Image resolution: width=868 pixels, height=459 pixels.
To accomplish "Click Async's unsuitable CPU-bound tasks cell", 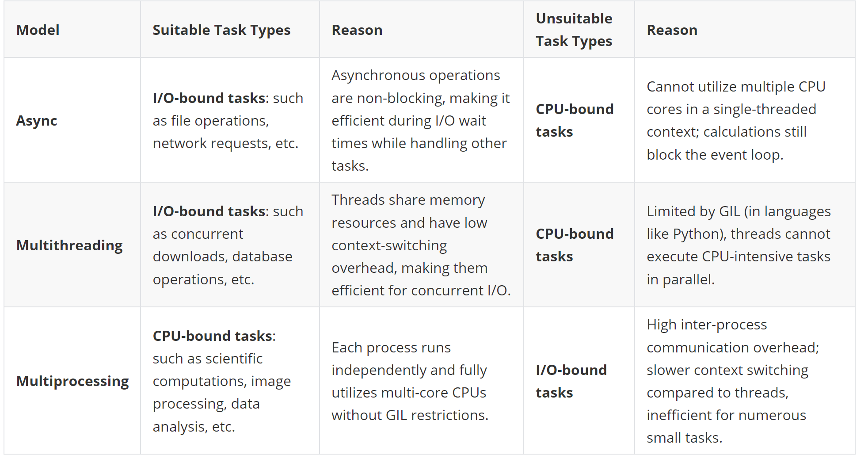I will point(579,120).
